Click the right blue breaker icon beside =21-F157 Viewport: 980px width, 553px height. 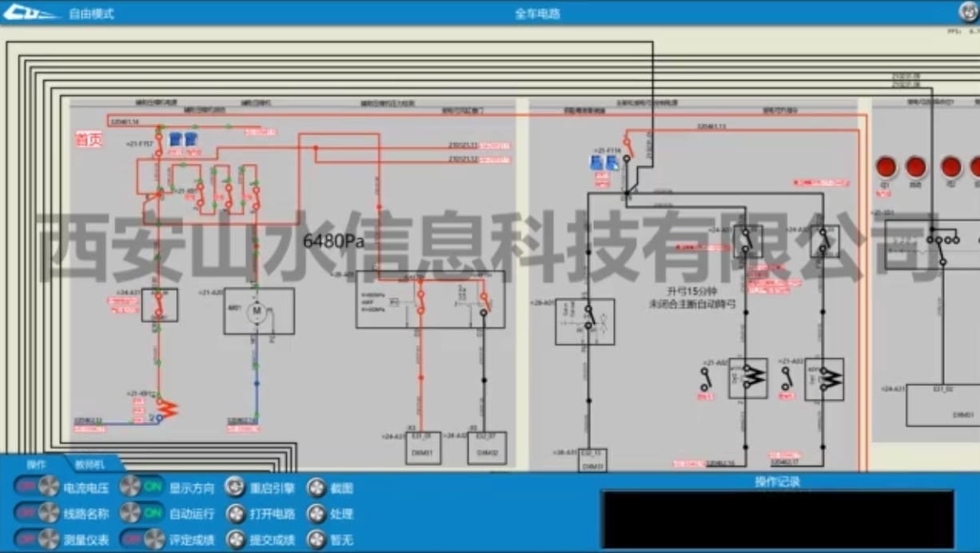pos(190,140)
